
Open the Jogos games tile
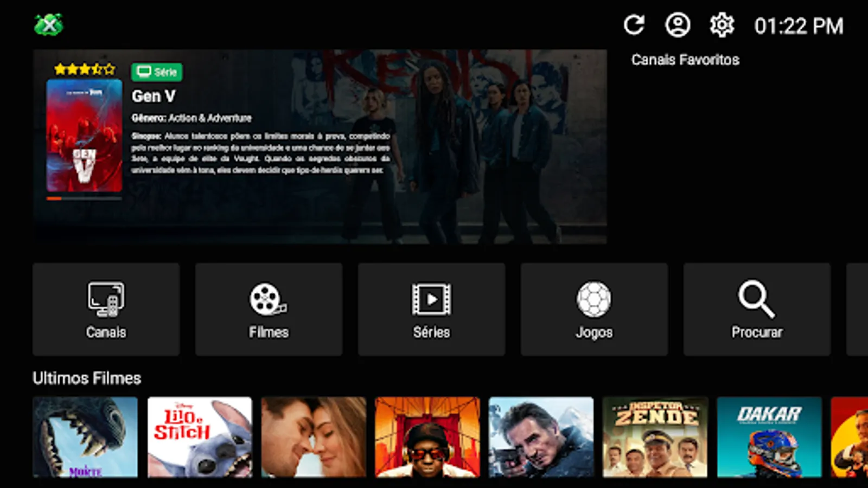pos(594,310)
